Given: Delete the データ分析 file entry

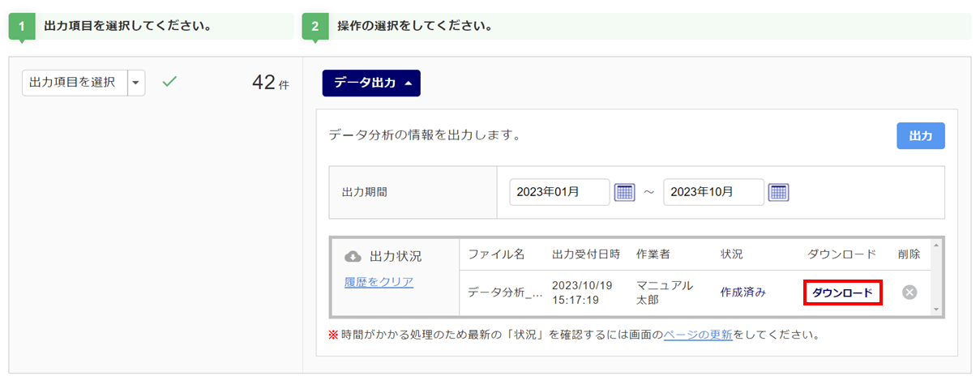Looking at the screenshot, I should coord(909,292).
